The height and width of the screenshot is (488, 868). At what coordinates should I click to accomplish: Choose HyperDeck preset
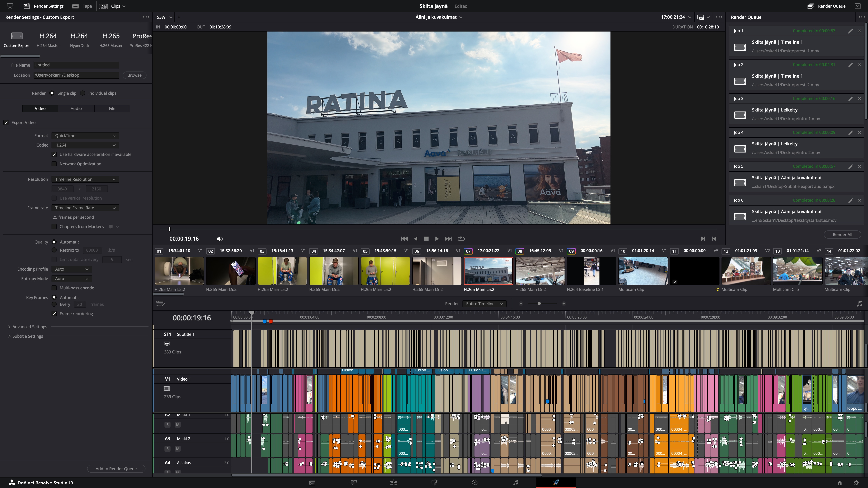(80, 39)
